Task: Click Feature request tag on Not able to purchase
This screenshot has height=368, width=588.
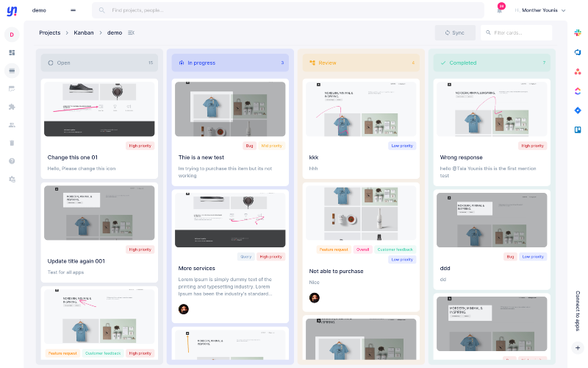Action: click(334, 250)
